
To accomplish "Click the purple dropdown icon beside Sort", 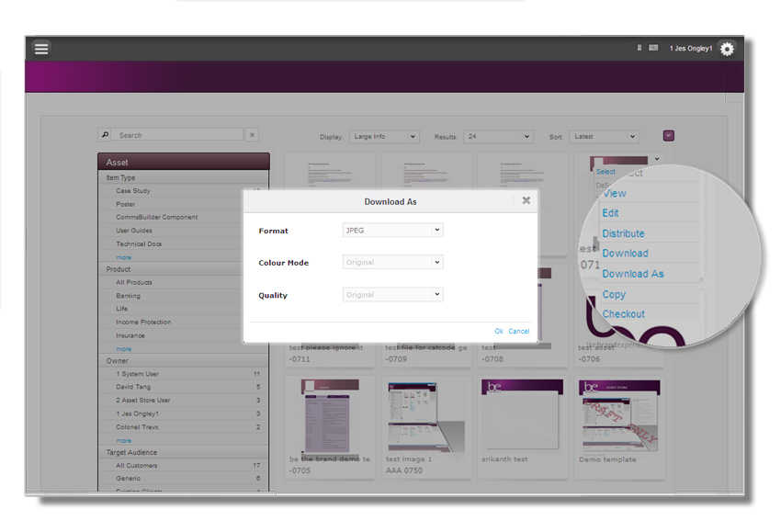I will [x=668, y=135].
